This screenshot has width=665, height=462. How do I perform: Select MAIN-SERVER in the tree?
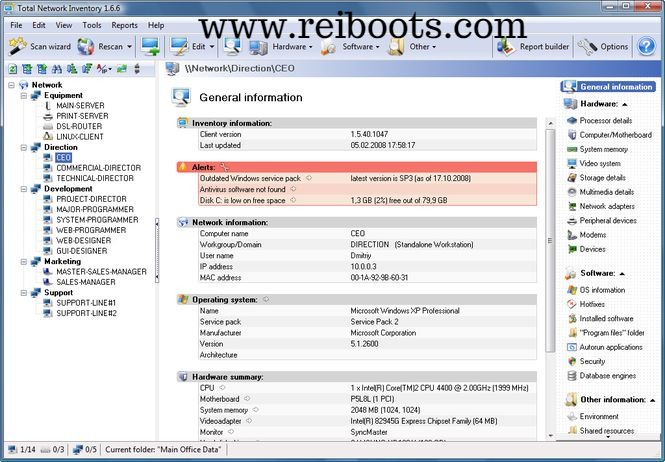point(80,106)
